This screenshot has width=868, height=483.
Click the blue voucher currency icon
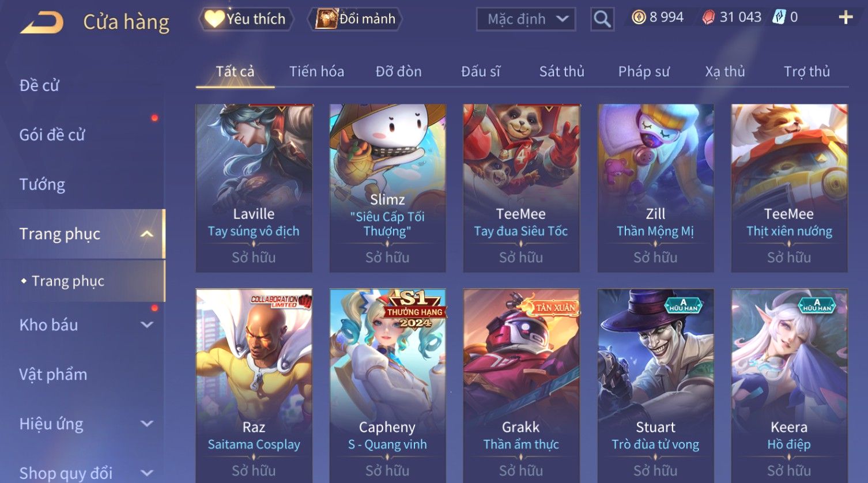click(x=779, y=17)
